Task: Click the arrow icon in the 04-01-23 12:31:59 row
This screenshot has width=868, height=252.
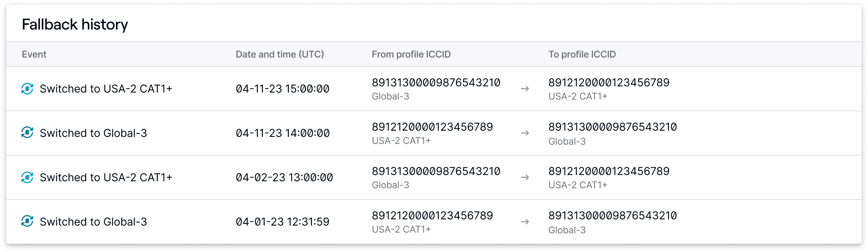Action: tap(525, 222)
